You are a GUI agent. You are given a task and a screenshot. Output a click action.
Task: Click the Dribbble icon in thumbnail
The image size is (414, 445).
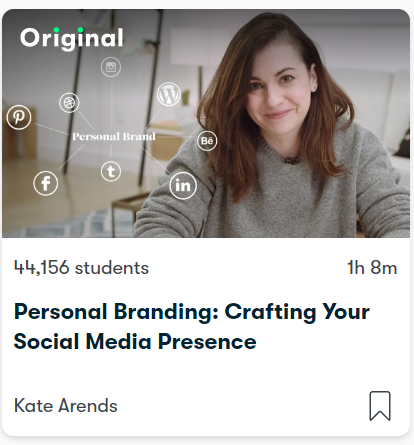tap(69, 103)
